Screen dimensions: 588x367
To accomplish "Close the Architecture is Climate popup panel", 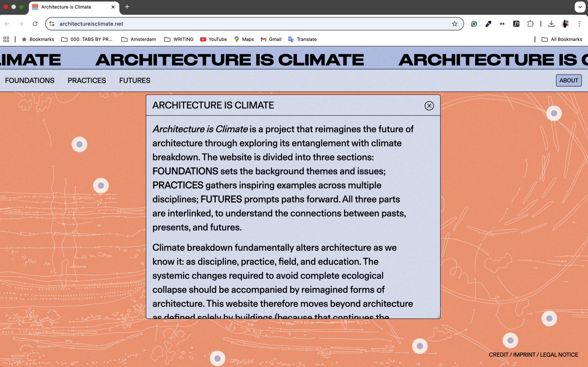I will pyautogui.click(x=429, y=106).
